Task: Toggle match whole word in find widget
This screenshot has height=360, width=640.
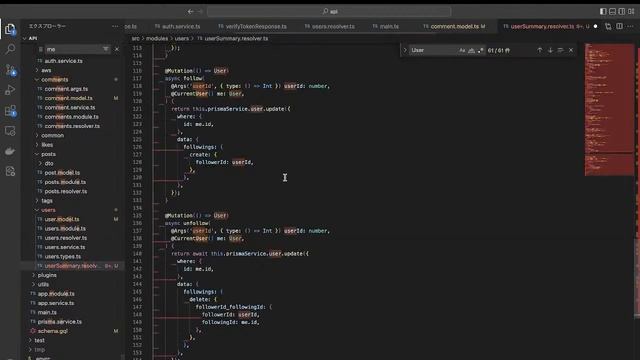Action: (471, 50)
